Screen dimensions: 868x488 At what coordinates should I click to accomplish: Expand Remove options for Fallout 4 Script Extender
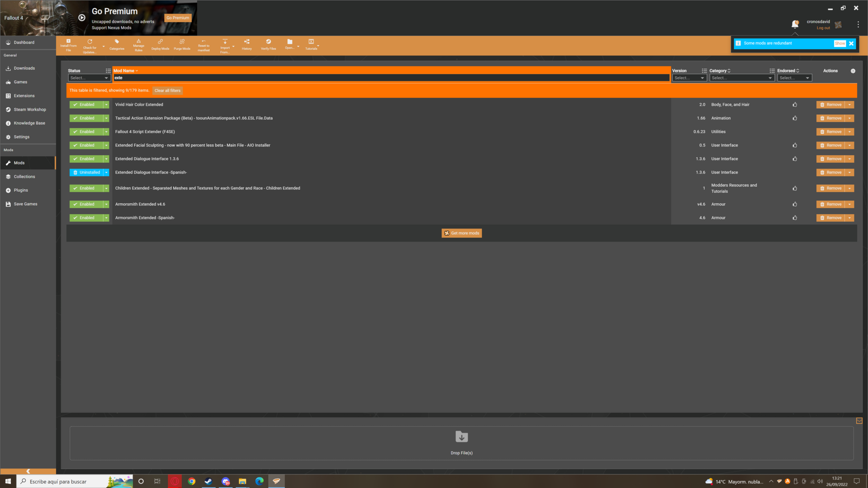click(849, 131)
